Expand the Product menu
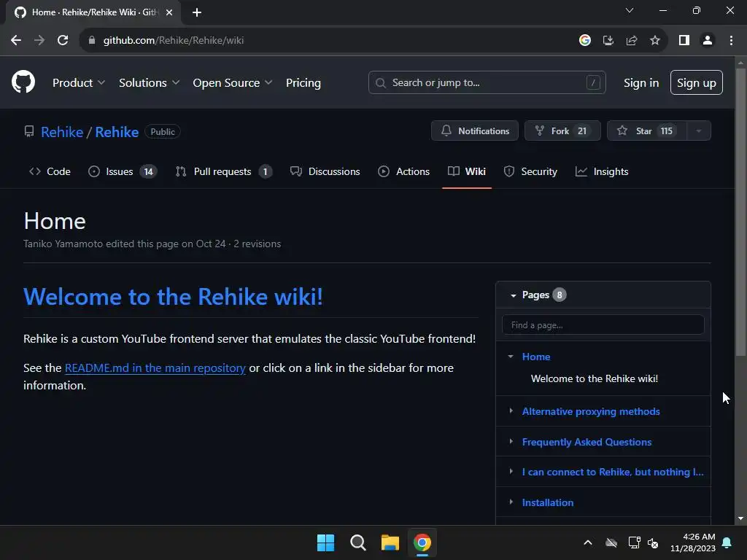Screen dimensions: 747x560 pos(79,83)
